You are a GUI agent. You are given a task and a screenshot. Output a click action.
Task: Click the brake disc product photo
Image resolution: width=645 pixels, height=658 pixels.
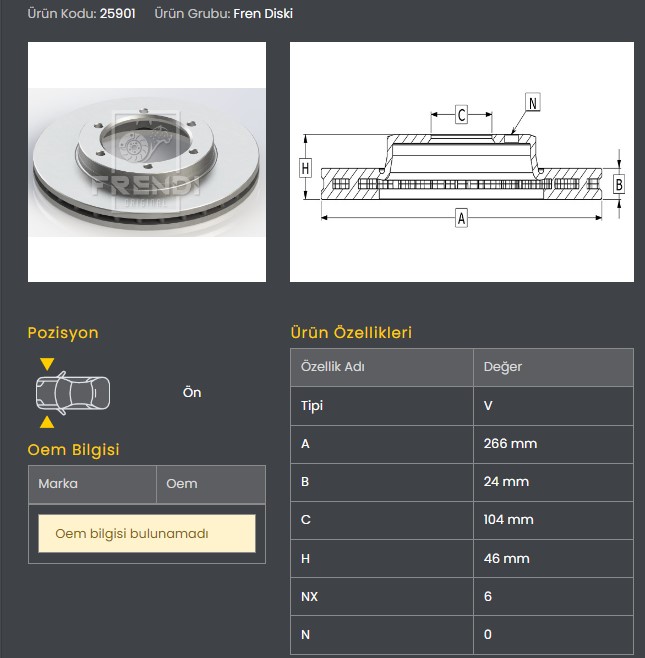click(x=146, y=162)
